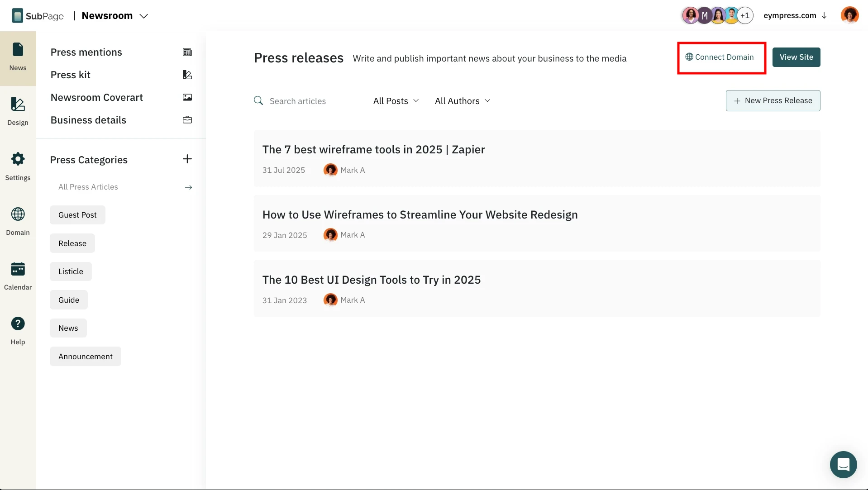Open the eympress.com site switcher
Screen dimensions: 868x490
click(795, 15)
